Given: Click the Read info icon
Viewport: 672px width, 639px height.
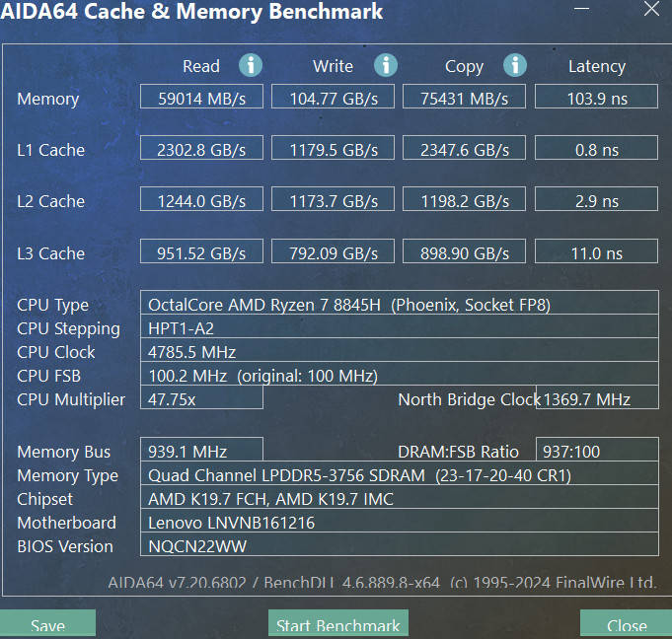Looking at the screenshot, I should (x=251, y=65).
